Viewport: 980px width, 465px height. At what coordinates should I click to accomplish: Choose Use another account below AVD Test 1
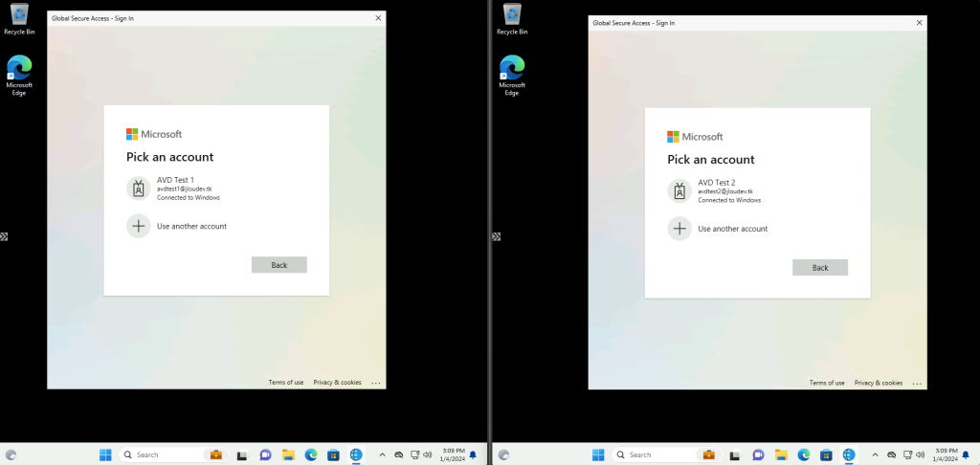216,226
